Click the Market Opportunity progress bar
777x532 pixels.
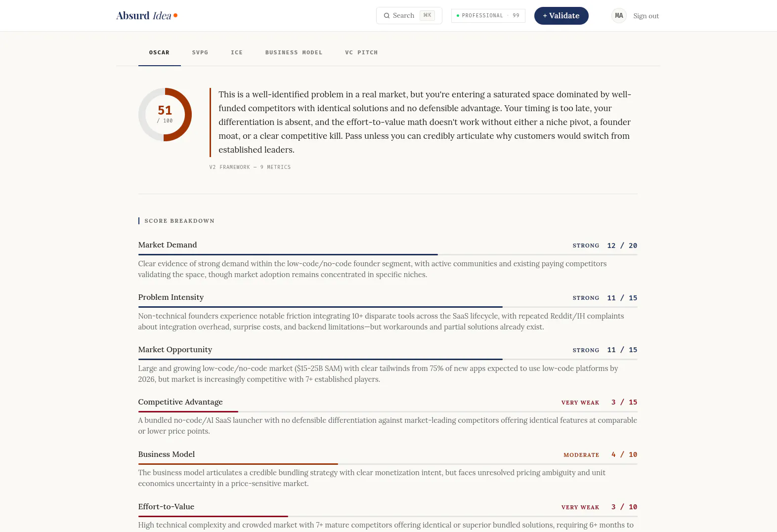click(388, 359)
